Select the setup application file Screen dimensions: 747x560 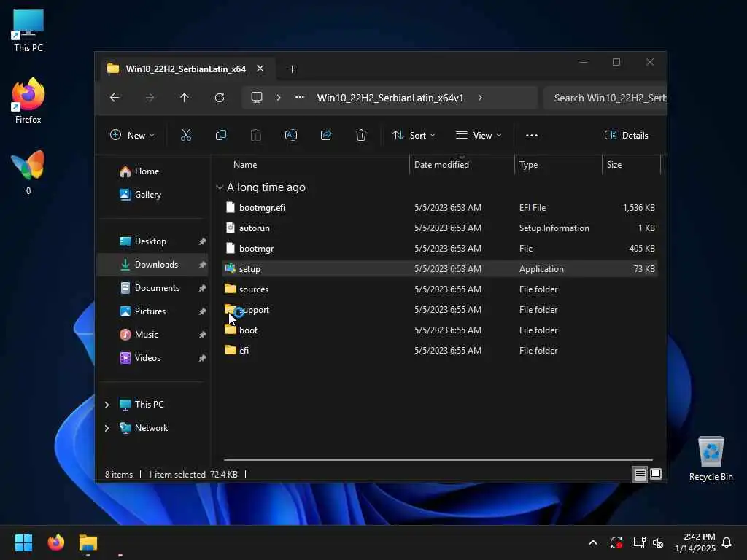point(440,269)
